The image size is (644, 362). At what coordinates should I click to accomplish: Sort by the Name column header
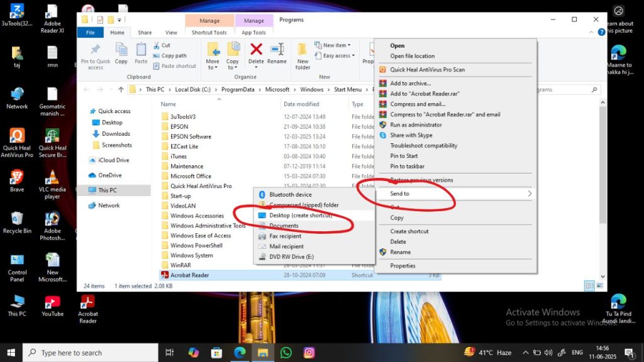coord(168,104)
